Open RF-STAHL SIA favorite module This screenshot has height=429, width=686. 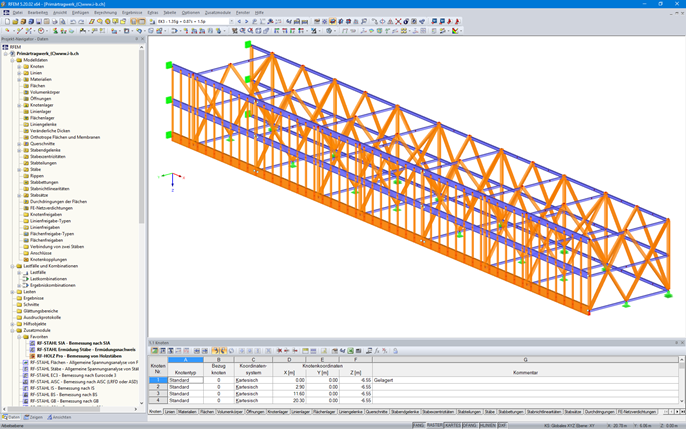tap(74, 343)
